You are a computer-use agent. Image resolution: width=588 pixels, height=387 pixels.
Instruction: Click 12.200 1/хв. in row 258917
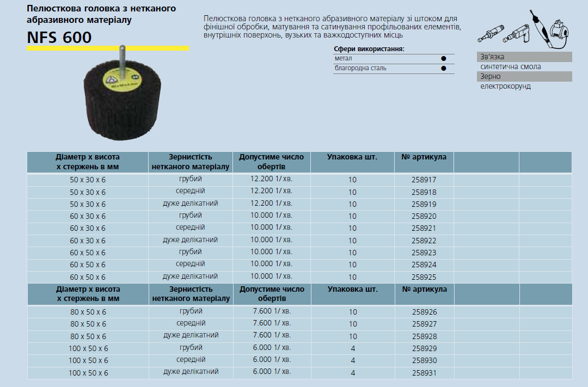point(272,179)
